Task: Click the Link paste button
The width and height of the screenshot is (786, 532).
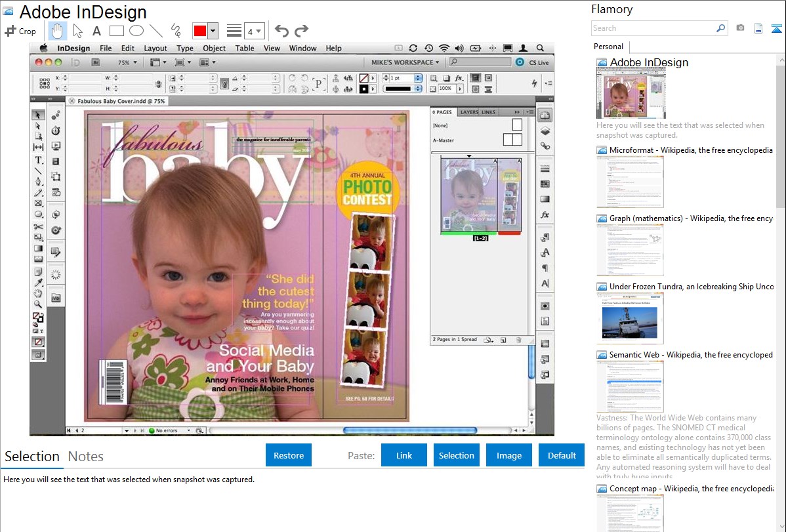Action: click(404, 455)
